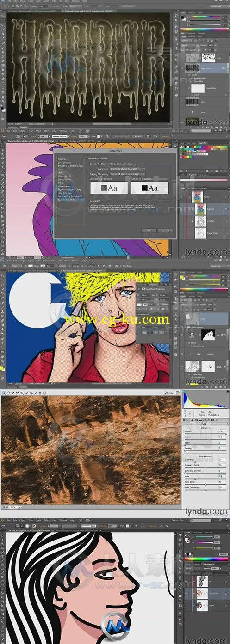Adjust Color Smoothness slider in Camera Raw
The image size is (230, 644).
(205, 490)
